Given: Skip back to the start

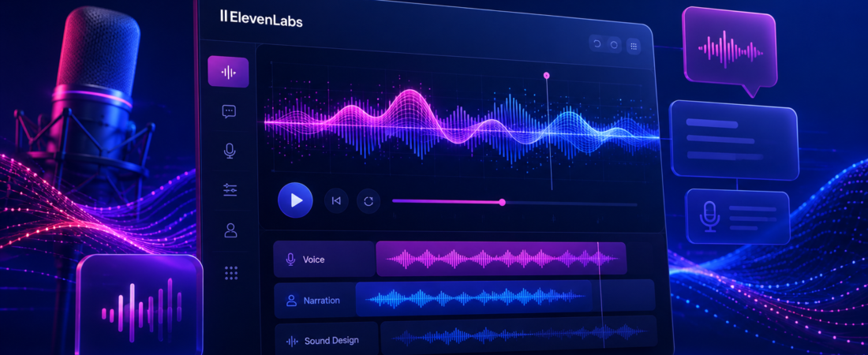Looking at the screenshot, I should pos(336,201).
